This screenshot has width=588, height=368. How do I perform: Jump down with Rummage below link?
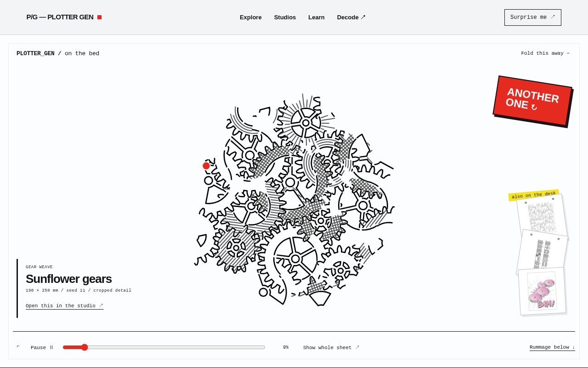click(x=552, y=347)
